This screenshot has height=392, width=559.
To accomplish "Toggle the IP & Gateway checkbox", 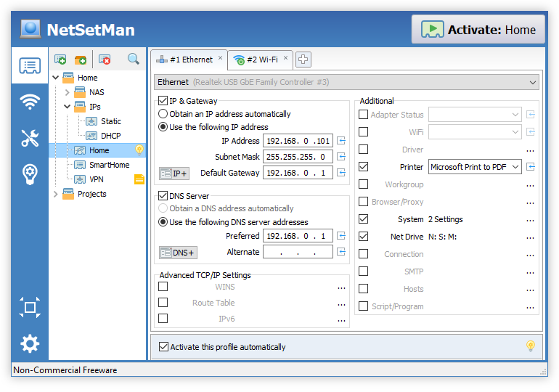I will (x=163, y=101).
